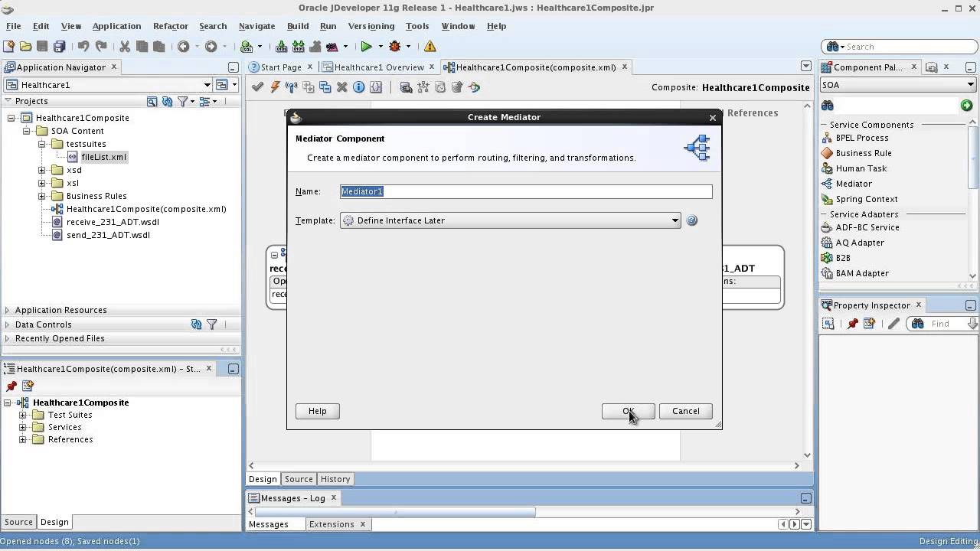Click the antenna signal icon in composite toolbar
This screenshot has height=551, width=980.
[x=291, y=87]
